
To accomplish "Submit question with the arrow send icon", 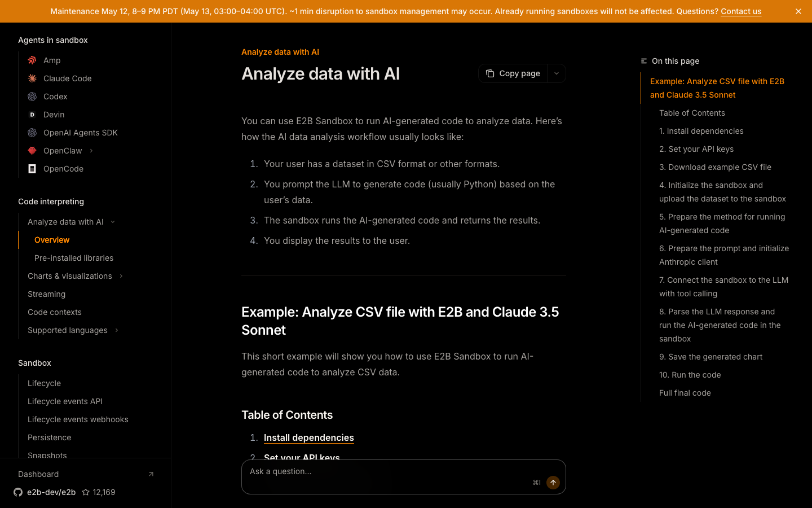I will (x=553, y=483).
